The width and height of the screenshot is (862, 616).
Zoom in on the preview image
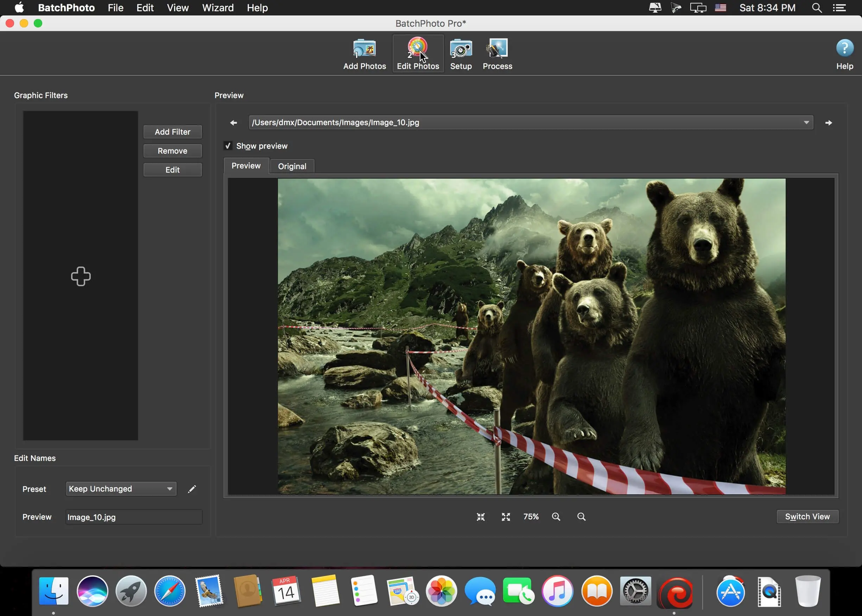pos(556,516)
